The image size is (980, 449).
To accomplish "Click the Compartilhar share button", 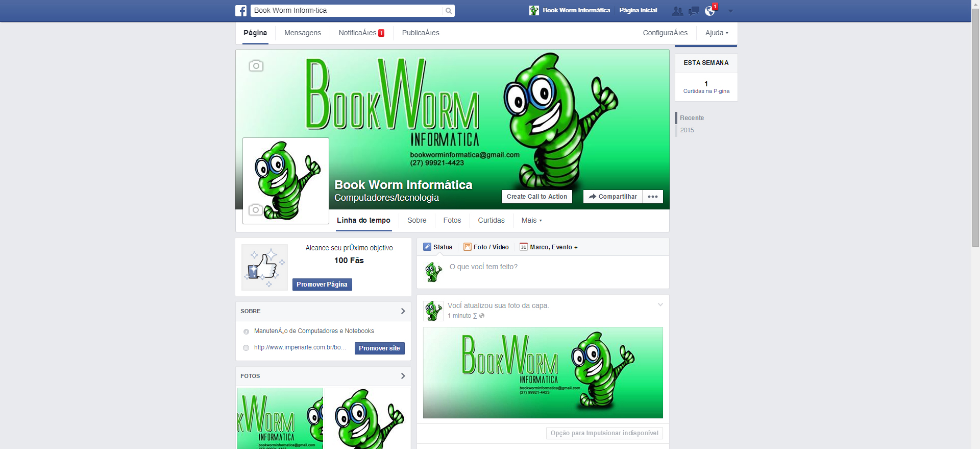I will point(613,197).
